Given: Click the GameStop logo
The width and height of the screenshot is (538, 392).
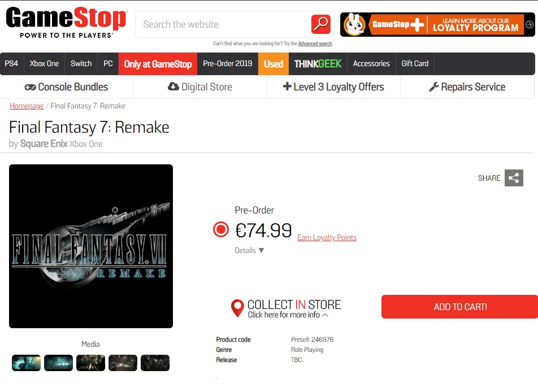Looking at the screenshot, I should tap(66, 22).
